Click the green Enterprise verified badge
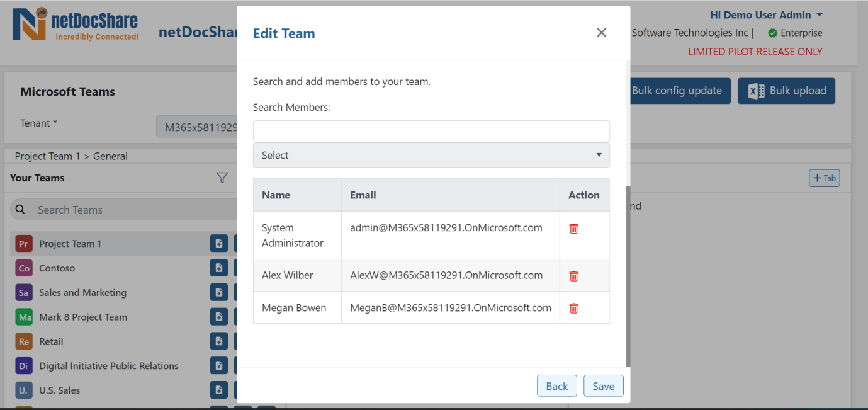 [773, 33]
